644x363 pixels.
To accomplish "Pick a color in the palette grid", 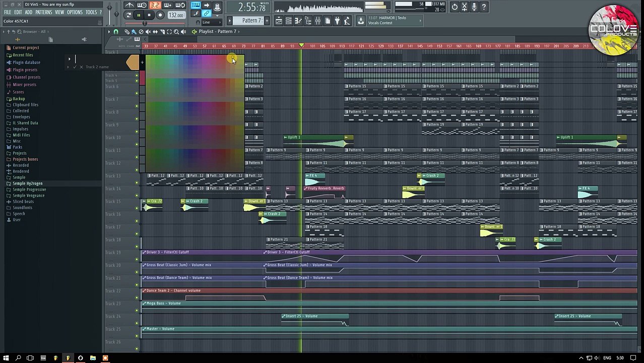I will (195, 113).
